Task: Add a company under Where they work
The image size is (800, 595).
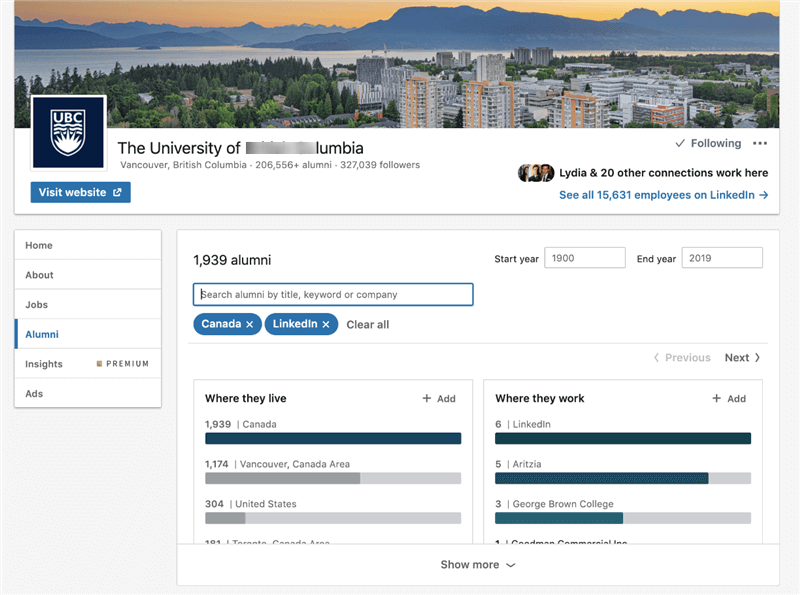Action: 730,398
